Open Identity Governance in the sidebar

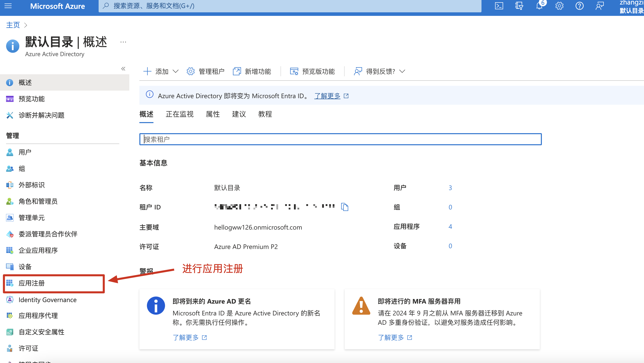pos(65,300)
